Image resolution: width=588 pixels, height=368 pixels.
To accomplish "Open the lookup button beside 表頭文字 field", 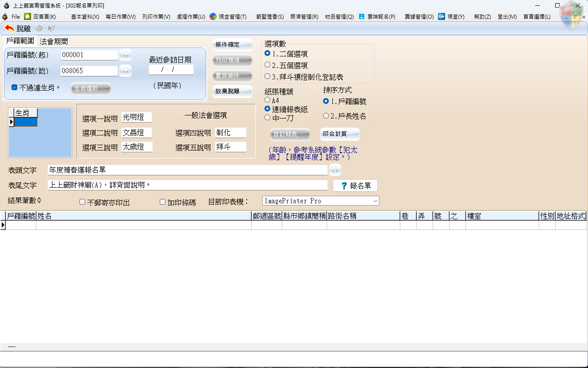I will coord(335,170).
